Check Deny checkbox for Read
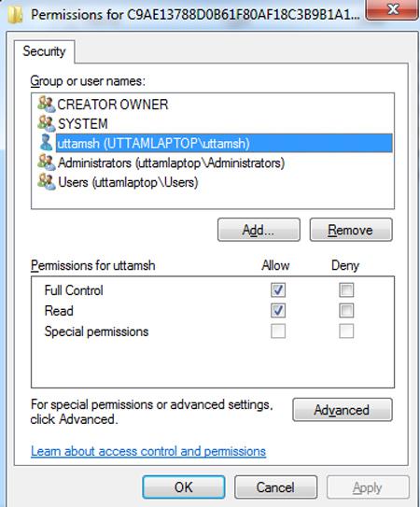This screenshot has height=507, width=420. click(346, 311)
